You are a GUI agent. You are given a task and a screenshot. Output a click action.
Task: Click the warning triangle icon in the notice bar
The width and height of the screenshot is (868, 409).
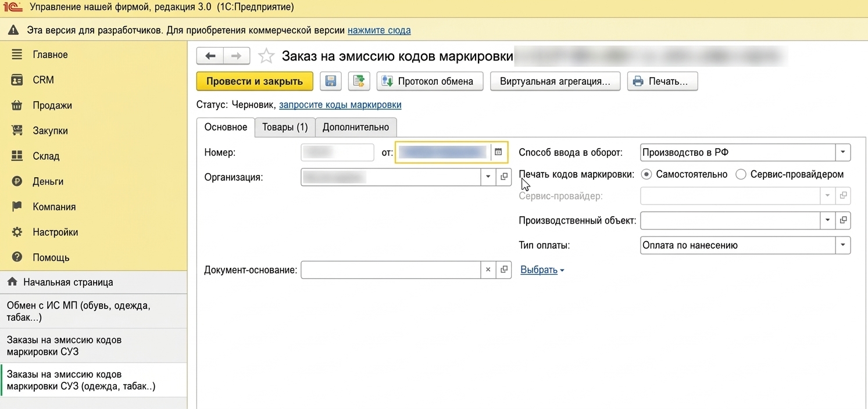click(13, 30)
